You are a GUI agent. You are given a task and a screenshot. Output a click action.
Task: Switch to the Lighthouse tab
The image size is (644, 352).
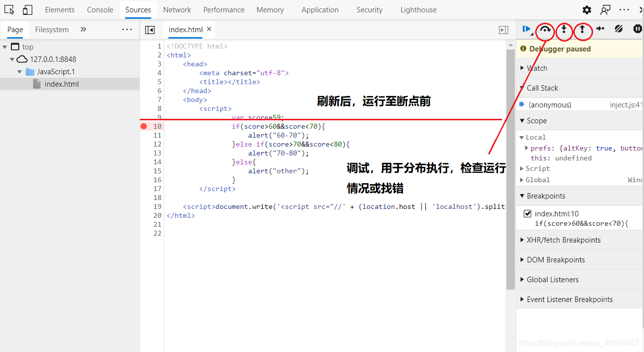click(418, 10)
